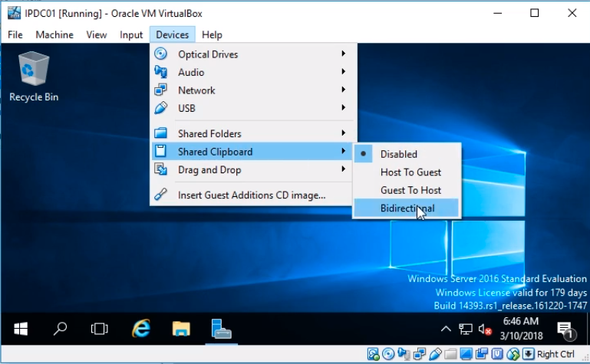The image size is (590, 364).
Task: Click the optical disc status bar icon
Action: coord(388,354)
